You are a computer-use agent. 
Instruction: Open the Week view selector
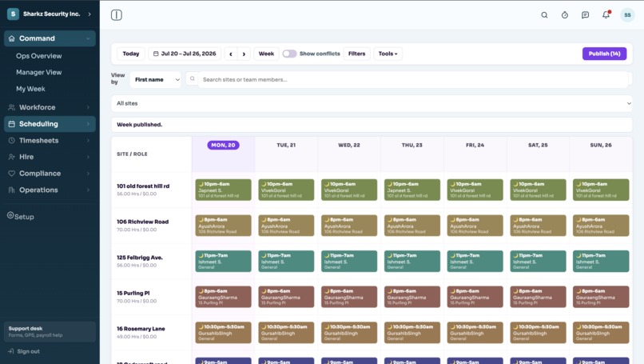click(x=266, y=54)
